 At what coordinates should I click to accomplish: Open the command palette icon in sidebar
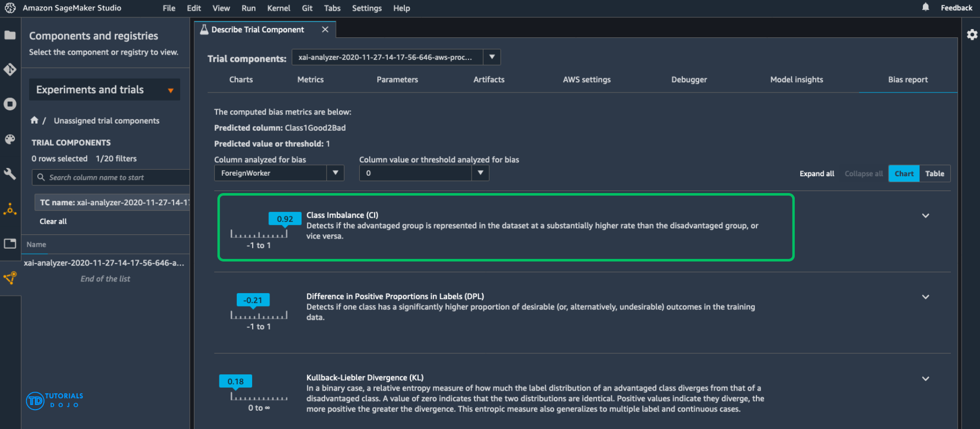(10, 139)
